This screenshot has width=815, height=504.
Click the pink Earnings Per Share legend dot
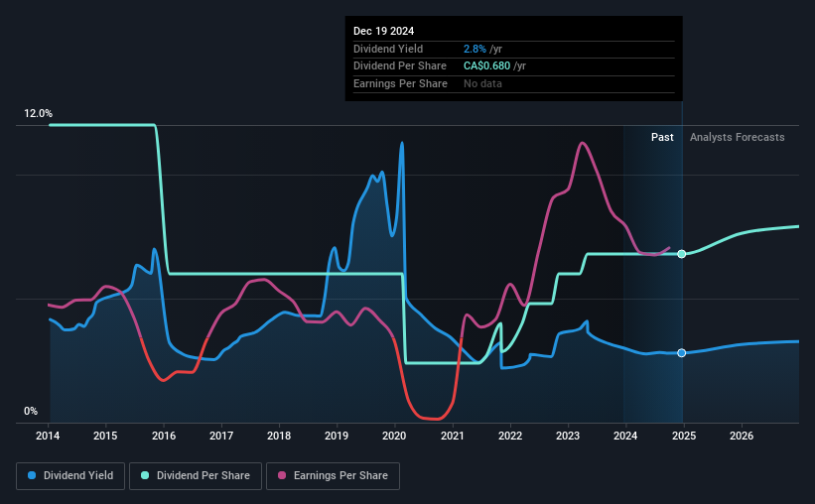(x=282, y=475)
